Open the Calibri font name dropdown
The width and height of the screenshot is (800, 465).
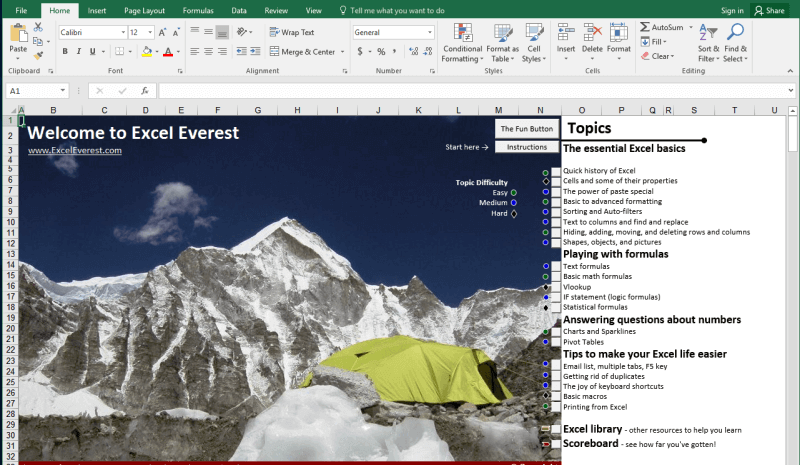(x=123, y=33)
